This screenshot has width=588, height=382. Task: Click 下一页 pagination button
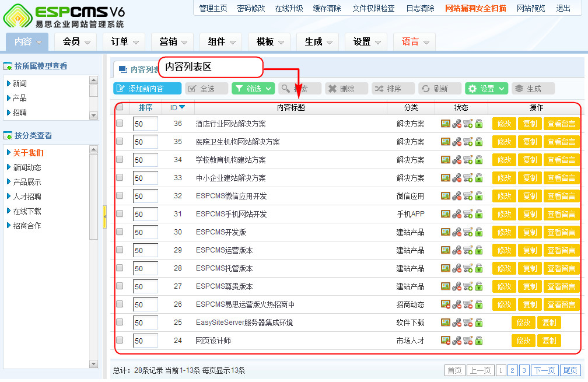544,370
